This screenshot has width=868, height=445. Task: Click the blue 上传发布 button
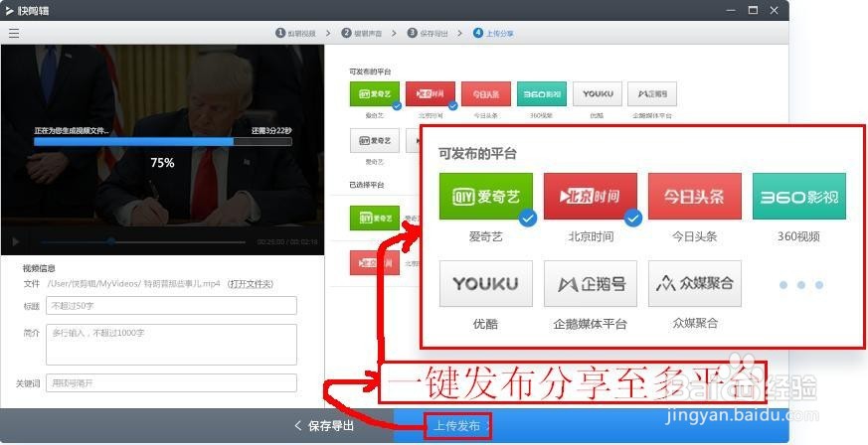457,426
